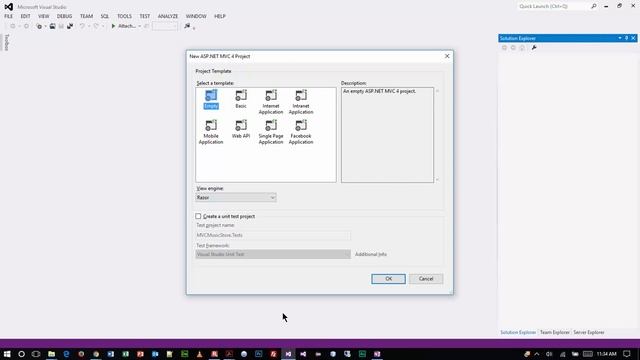The image size is (640, 360).
Task: Select the Basic project template
Action: click(x=241, y=100)
